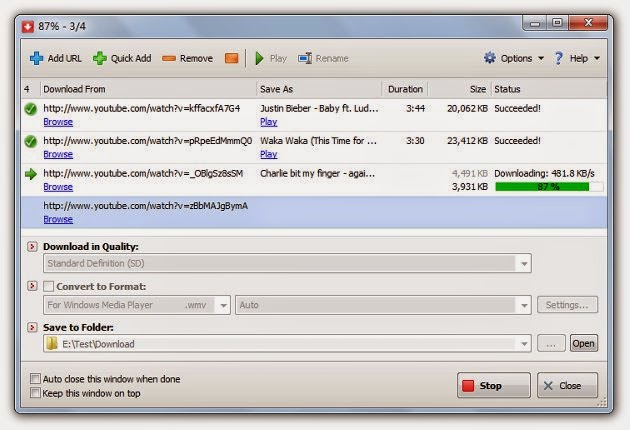The image size is (630, 430).
Task: Click the Add URL label text
Action: 65,59
